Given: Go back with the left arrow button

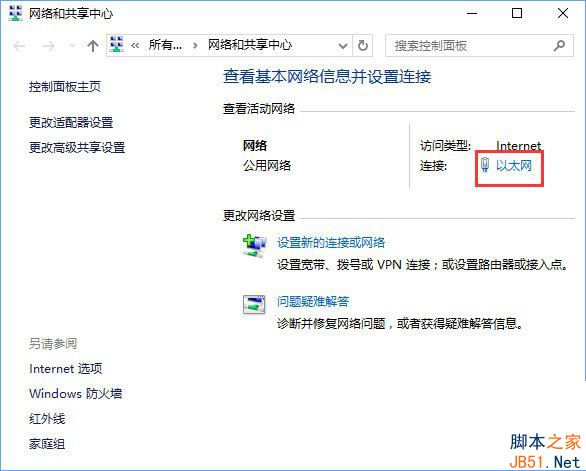Looking at the screenshot, I should tap(19, 46).
